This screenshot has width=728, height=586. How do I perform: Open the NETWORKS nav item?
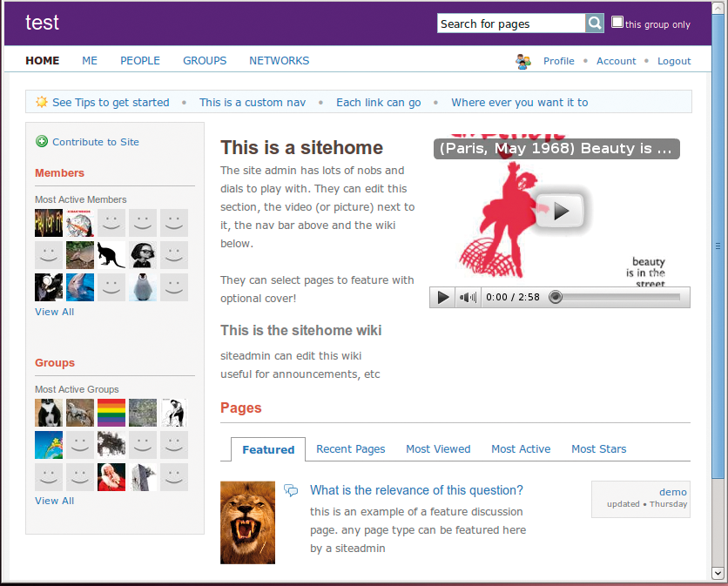279,61
